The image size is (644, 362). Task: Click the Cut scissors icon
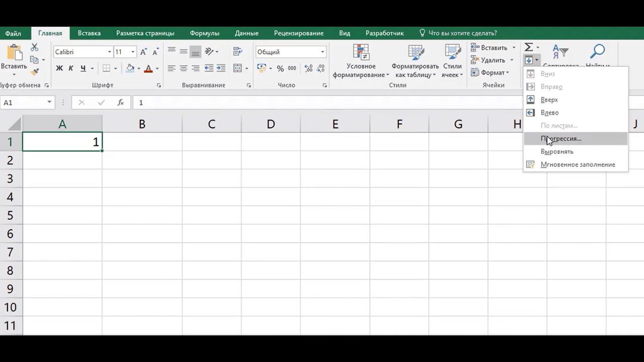[x=35, y=47]
